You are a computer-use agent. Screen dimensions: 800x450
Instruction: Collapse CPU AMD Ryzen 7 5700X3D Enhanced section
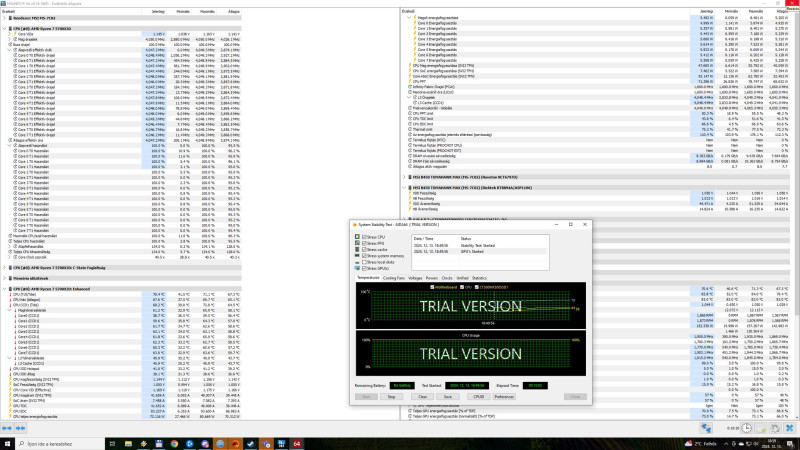5,289
